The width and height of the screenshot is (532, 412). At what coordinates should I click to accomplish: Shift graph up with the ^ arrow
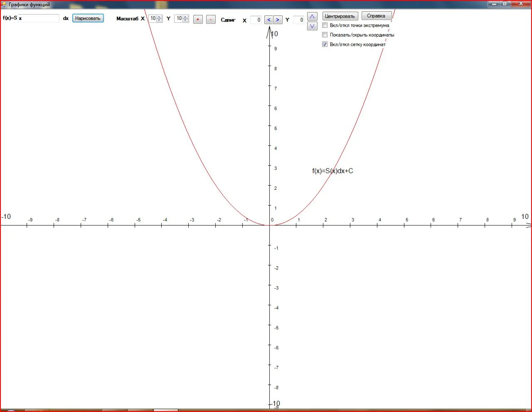(312, 17)
